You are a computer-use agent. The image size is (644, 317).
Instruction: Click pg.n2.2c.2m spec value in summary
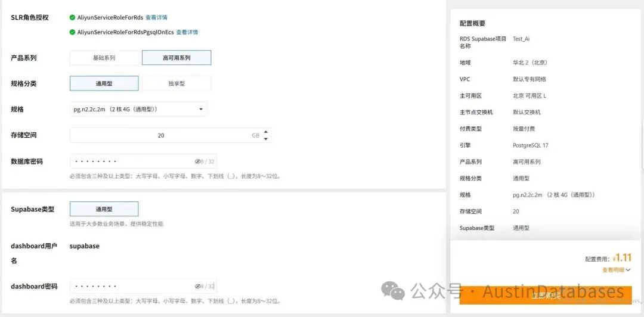point(553,195)
